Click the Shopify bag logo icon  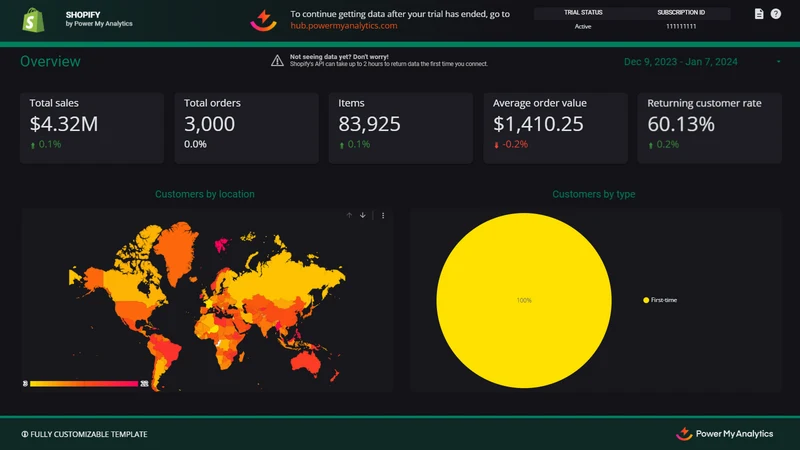(33, 20)
